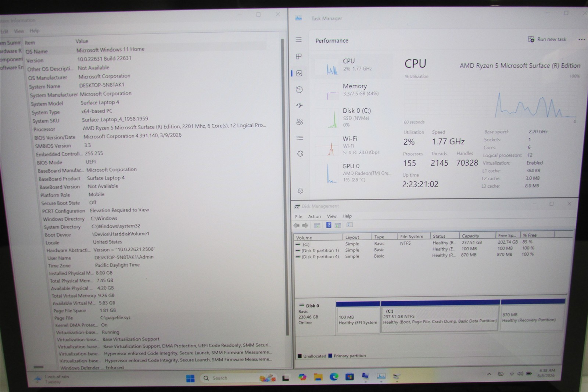Open the Details list icon in Task Manager
Viewport: 588px width, 392px height.
pyautogui.click(x=300, y=138)
